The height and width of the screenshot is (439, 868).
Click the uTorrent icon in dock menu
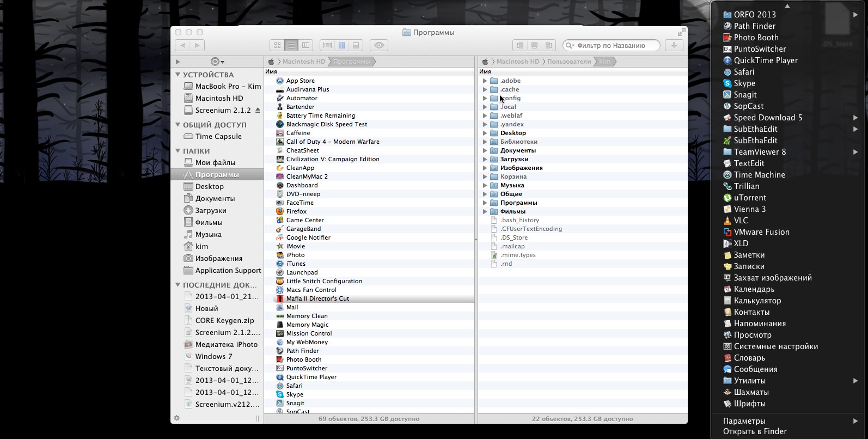point(727,198)
